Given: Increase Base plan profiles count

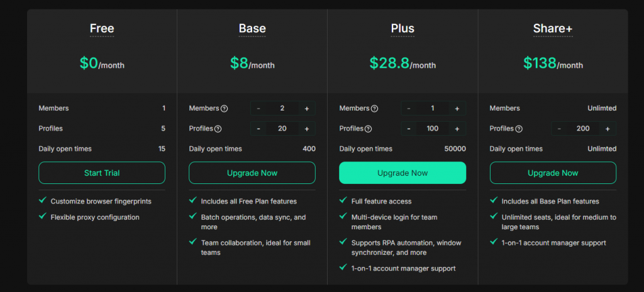Looking at the screenshot, I should [x=307, y=129].
